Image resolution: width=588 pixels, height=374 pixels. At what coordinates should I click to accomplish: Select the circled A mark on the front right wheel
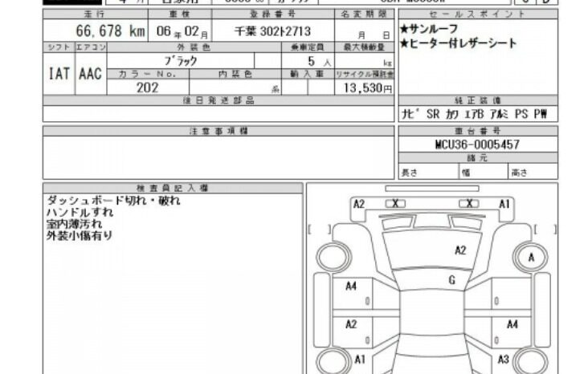pyautogui.click(x=531, y=258)
